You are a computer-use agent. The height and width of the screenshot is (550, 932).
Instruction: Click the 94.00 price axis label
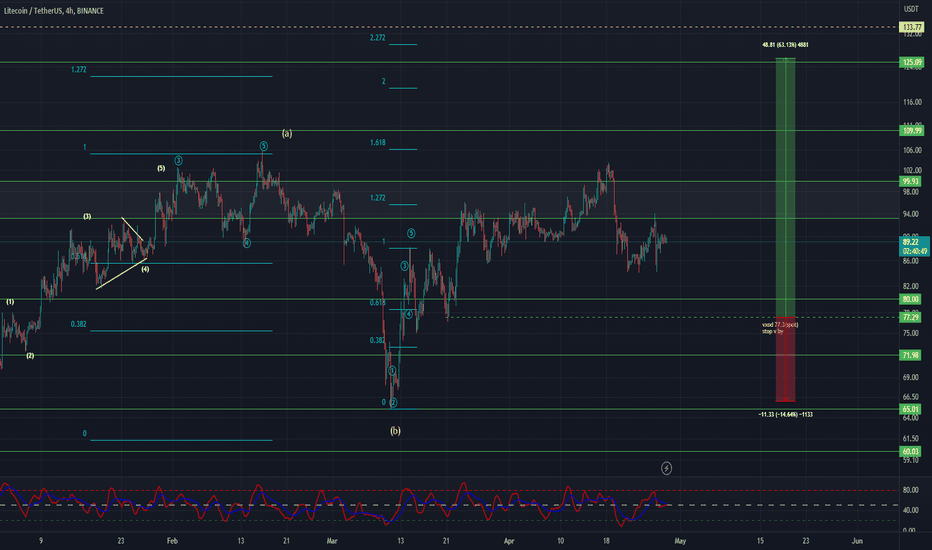point(912,214)
